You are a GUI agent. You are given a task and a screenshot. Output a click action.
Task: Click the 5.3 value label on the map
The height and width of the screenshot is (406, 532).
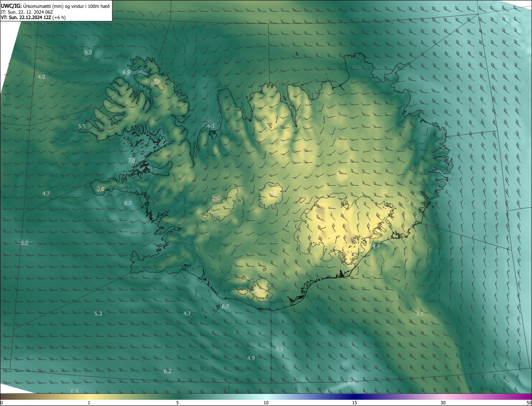pos(98,313)
